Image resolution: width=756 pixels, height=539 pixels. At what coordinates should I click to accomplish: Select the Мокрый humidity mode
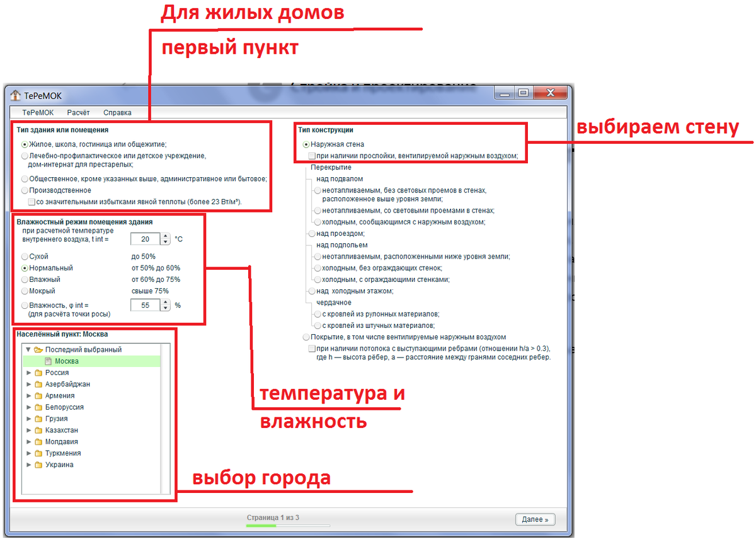[25, 291]
